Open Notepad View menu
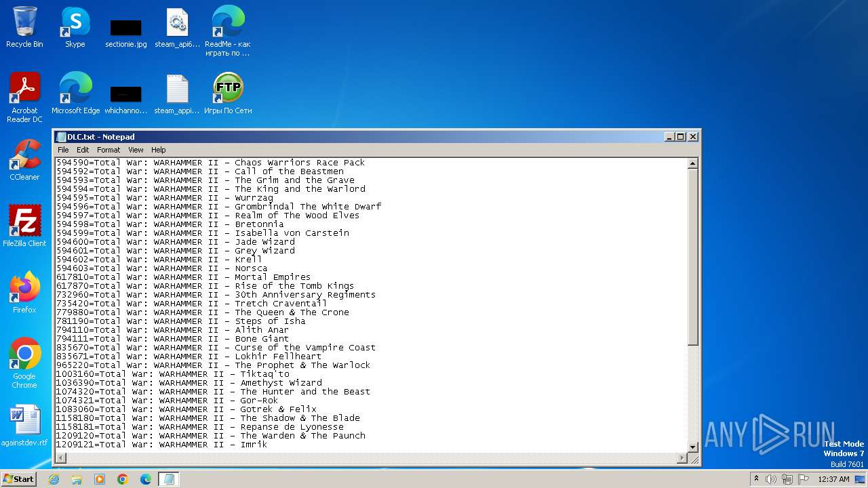The image size is (868, 488). [136, 150]
